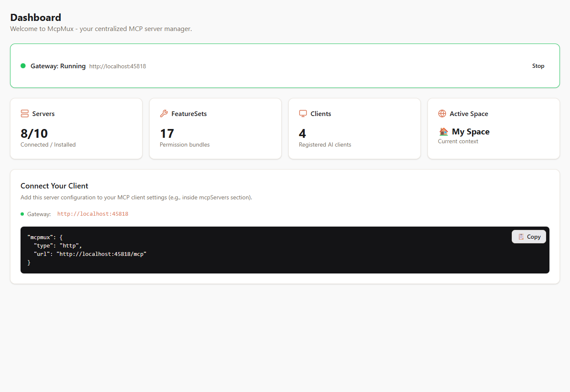570x392 pixels.
Task: Click the house emoji beside My Space
Action: (443, 132)
